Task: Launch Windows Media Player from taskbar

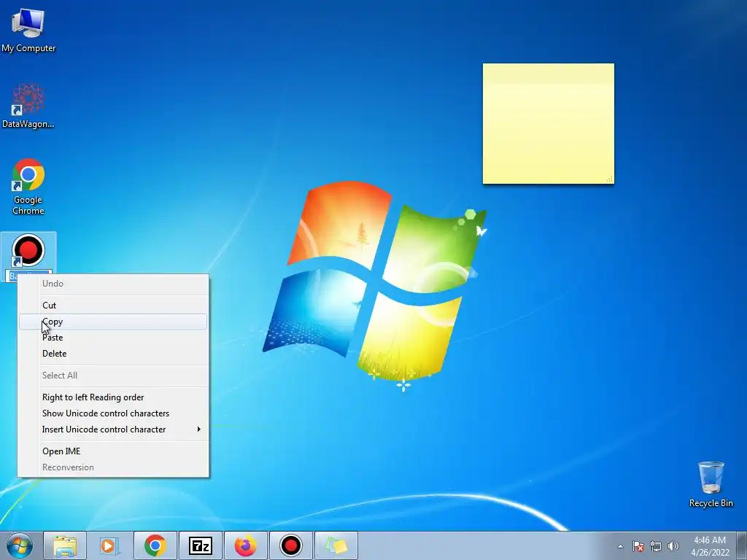Action: [x=109, y=545]
